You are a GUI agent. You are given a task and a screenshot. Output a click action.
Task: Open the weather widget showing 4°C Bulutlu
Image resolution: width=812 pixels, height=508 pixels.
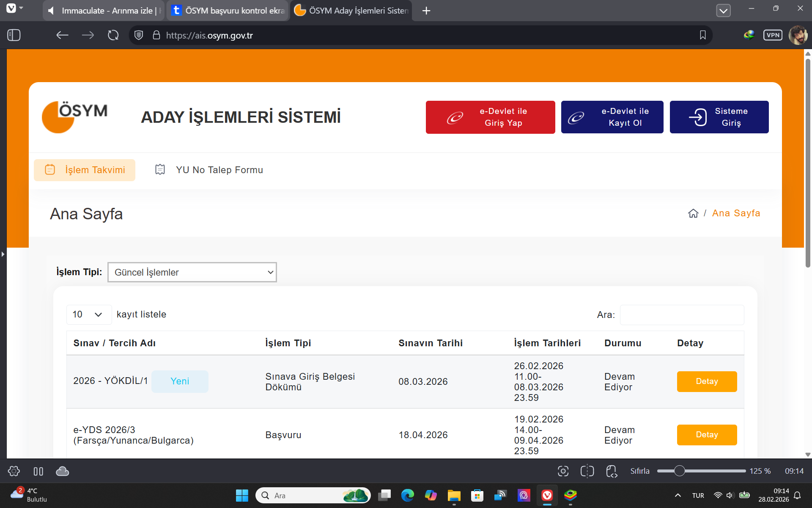(29, 495)
